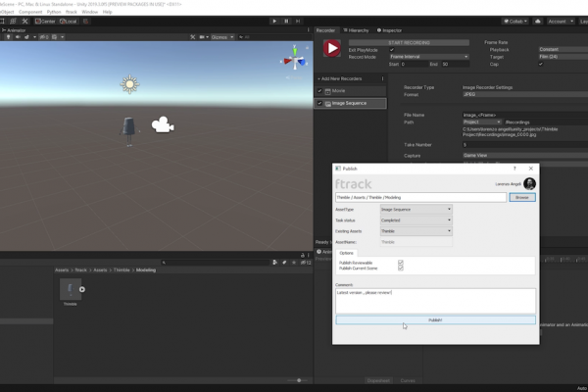Click the big red record play button
The height and width of the screenshot is (392, 588).
pos(332,48)
